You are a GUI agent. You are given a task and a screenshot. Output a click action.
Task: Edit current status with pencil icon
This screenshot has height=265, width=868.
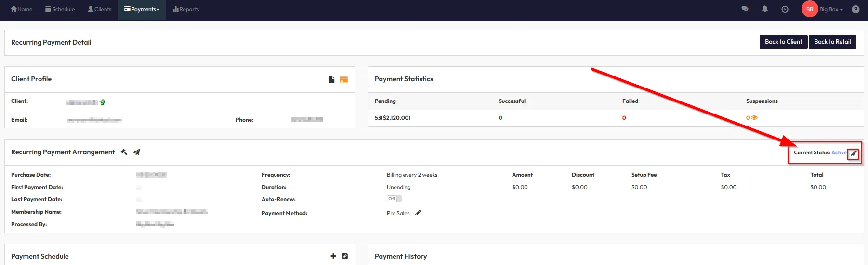pyautogui.click(x=854, y=153)
